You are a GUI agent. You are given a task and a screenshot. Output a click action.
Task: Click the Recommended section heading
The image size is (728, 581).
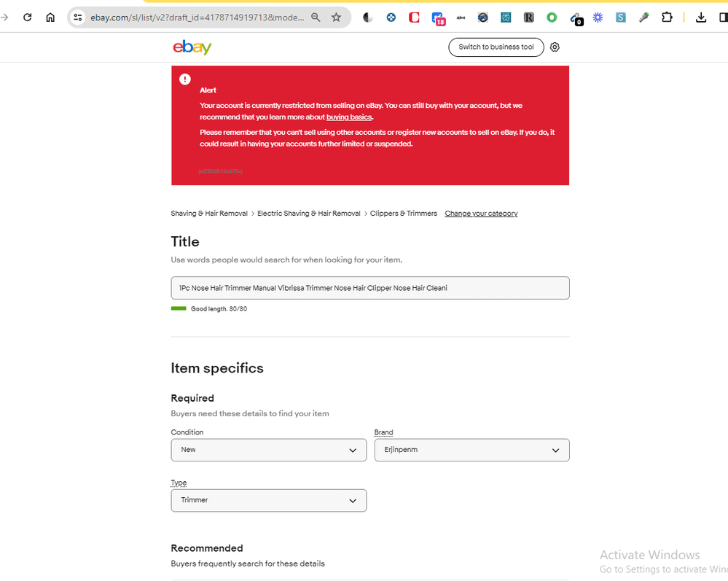tap(207, 548)
